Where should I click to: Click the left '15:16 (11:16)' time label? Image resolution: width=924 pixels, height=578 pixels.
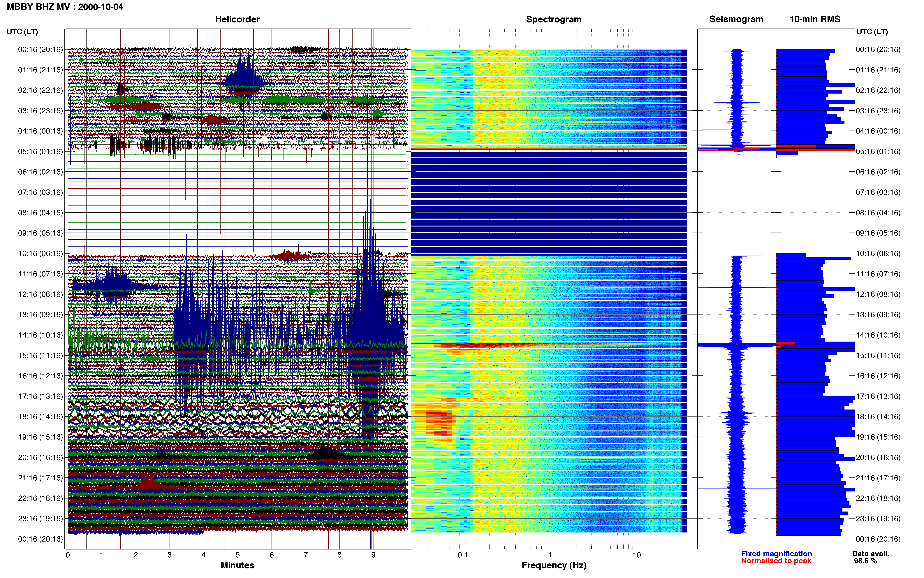[x=41, y=356]
